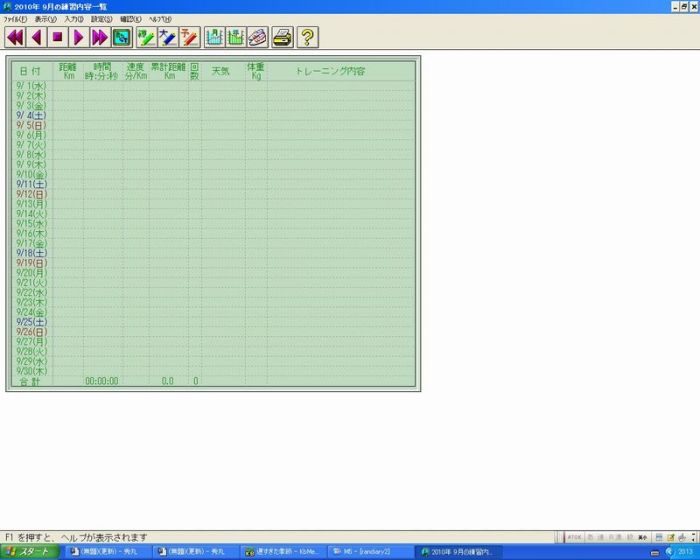Show the monthly 月 graph icon
The width and height of the screenshot is (700, 560).
(x=214, y=38)
